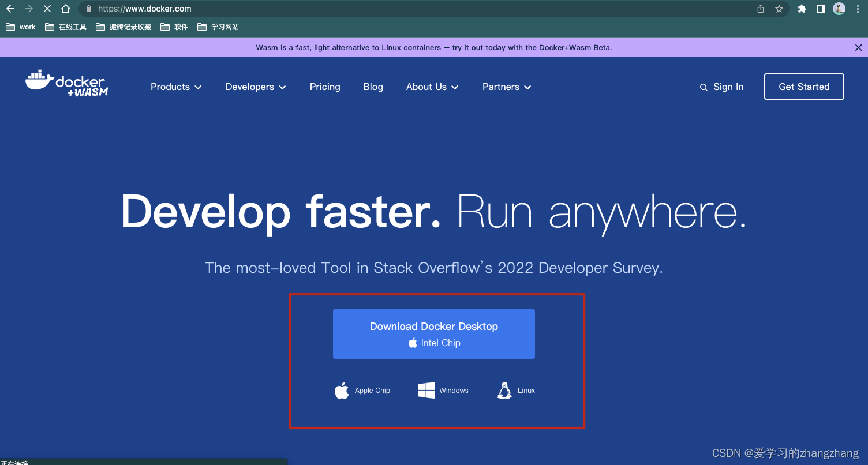
Task: Click the padlock site info icon
Action: pyautogui.click(x=88, y=9)
